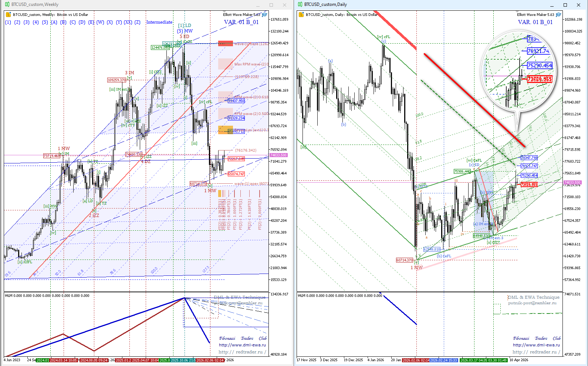The height and width of the screenshot is (366, 588).
Task: Click the dollar symbol icon on the Daily chart
Action: [x=302, y=15]
